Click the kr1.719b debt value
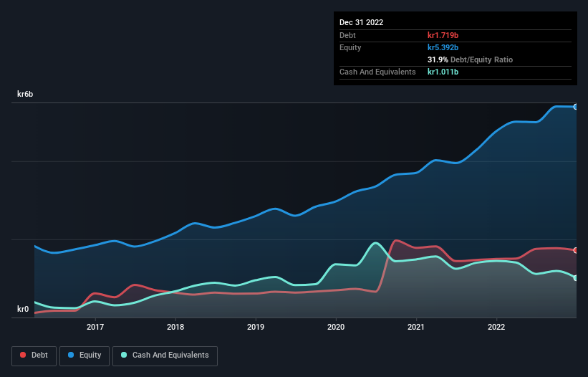588x377 pixels. pos(443,35)
